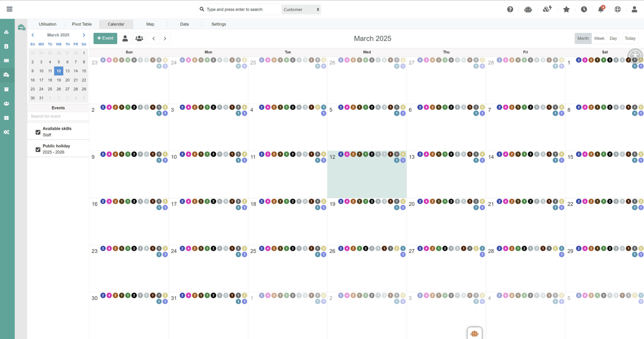The image size is (644, 339).
Task: Open the Customer search type dropdown
Action: [301, 9]
